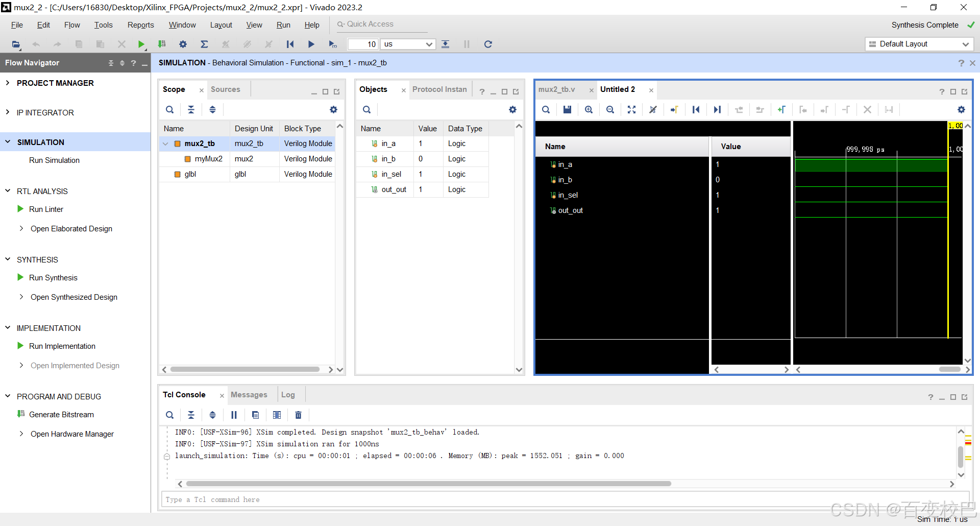Open the Flow menu
This screenshot has width=980, height=526.
pos(72,25)
